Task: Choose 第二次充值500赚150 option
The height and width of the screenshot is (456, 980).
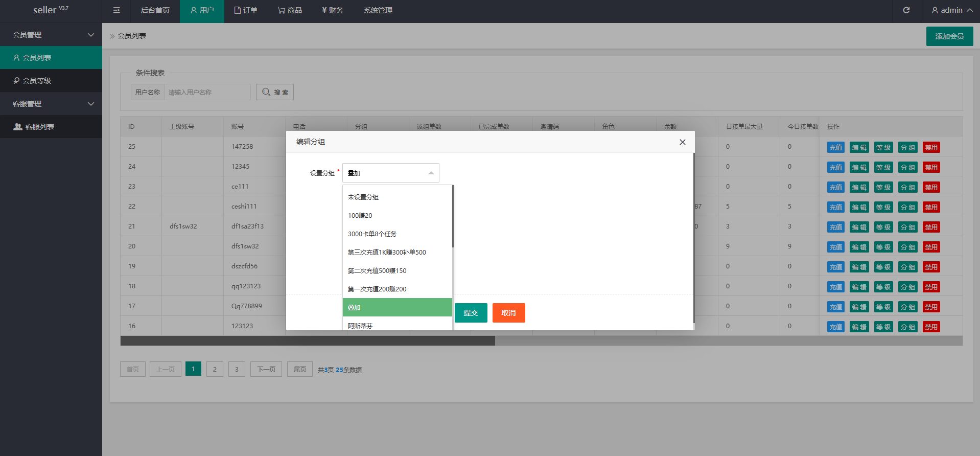Action: [398, 270]
